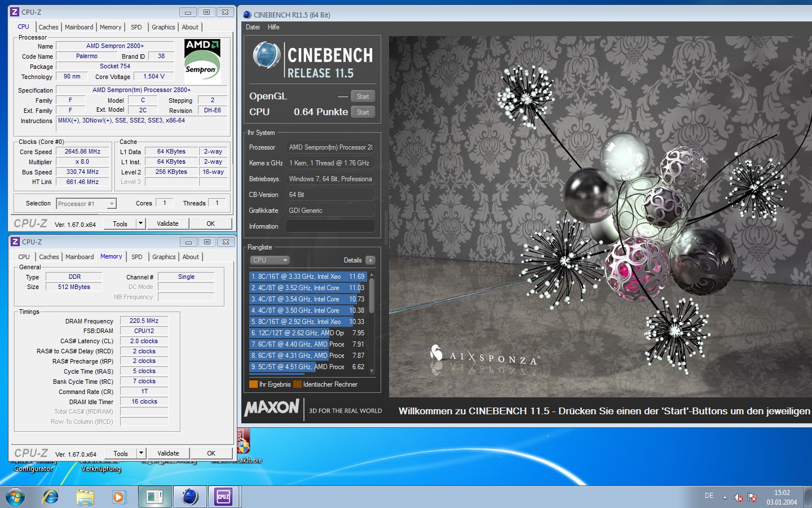
Task: Open the Action Center flag icon
Action: point(752,497)
